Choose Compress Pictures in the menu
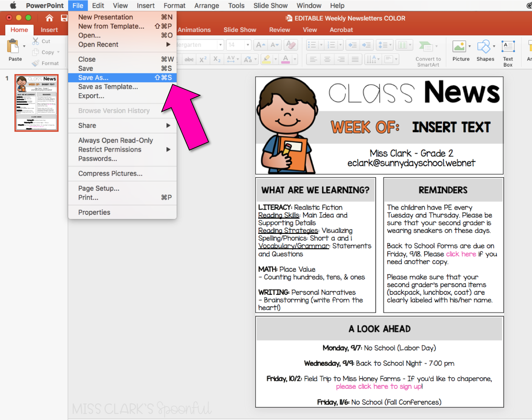 tap(110, 173)
